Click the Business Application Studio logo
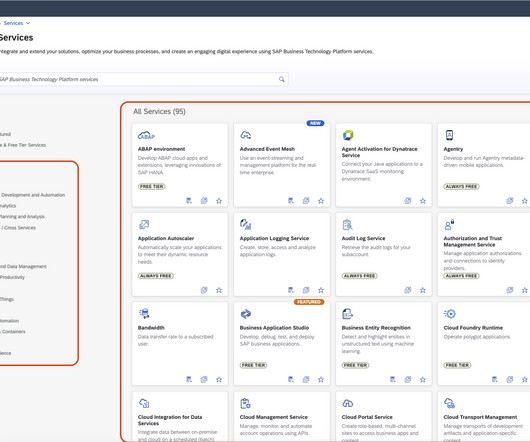Viewport: 530px width, 442px height. [x=246, y=314]
